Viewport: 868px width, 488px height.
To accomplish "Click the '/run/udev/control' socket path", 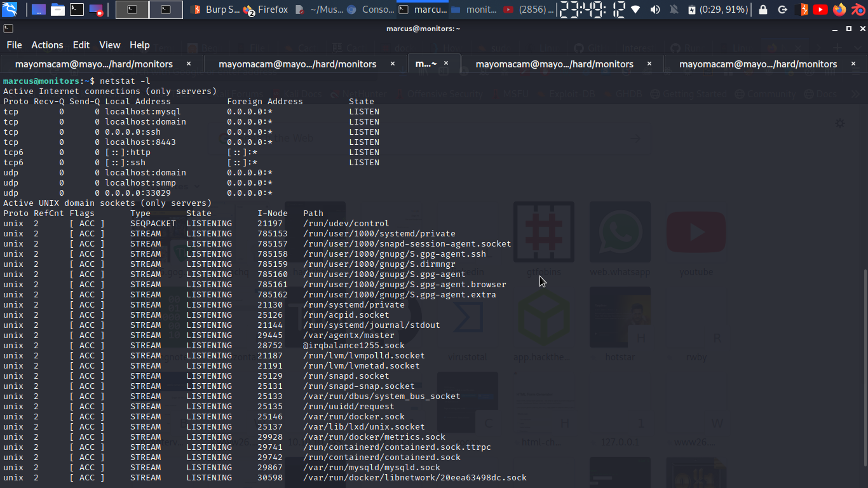I will (x=346, y=224).
